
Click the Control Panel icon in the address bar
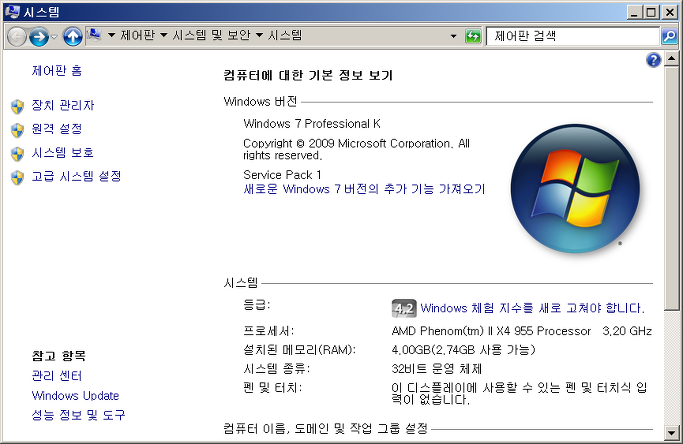click(x=94, y=35)
